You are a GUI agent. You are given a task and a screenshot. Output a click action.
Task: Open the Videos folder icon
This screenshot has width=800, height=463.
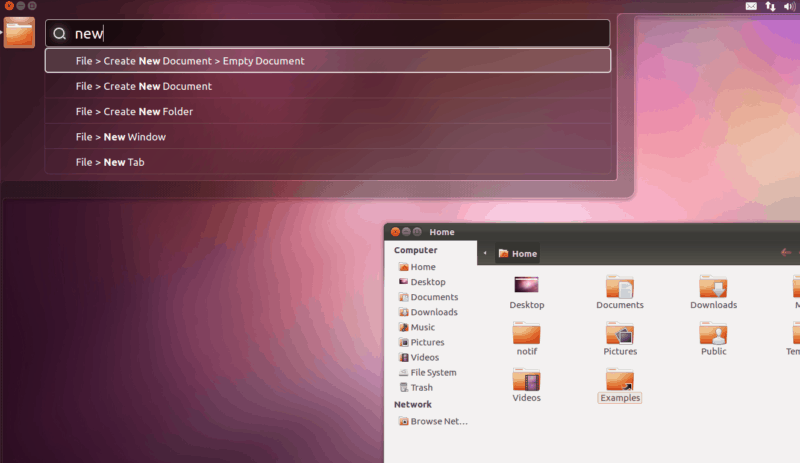[x=526, y=380]
